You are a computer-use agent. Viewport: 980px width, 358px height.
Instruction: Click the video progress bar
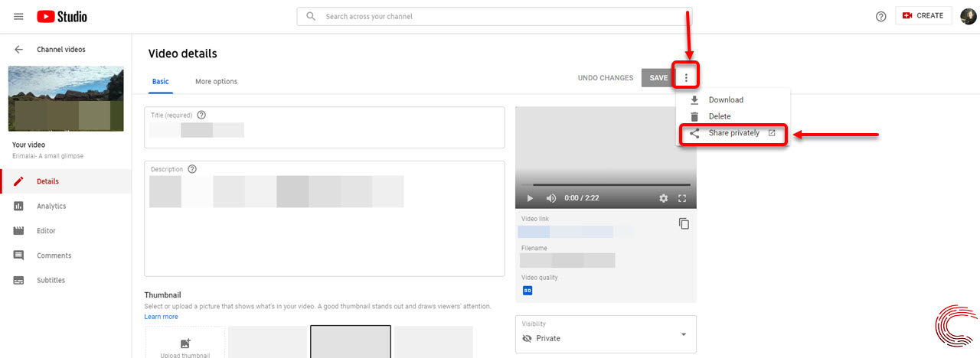coord(606,185)
